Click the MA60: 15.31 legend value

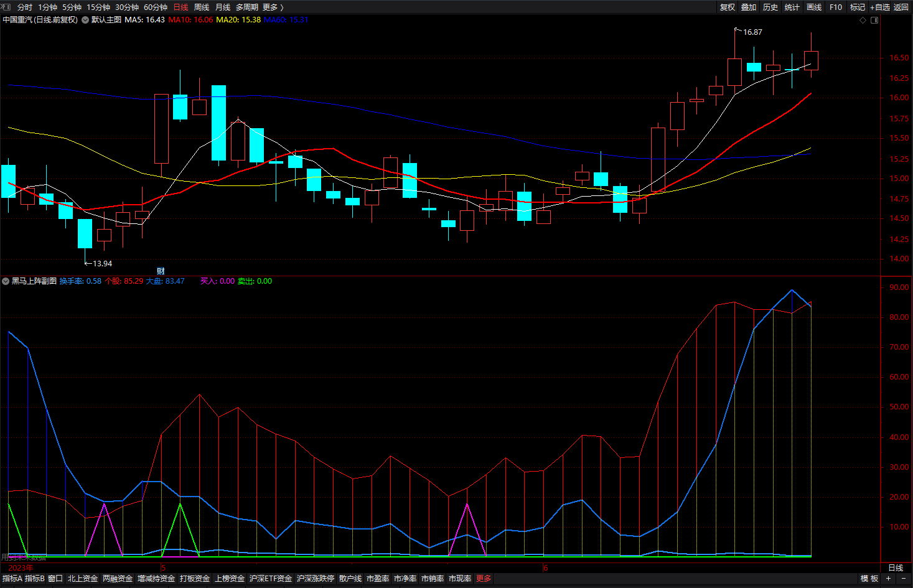coord(286,20)
